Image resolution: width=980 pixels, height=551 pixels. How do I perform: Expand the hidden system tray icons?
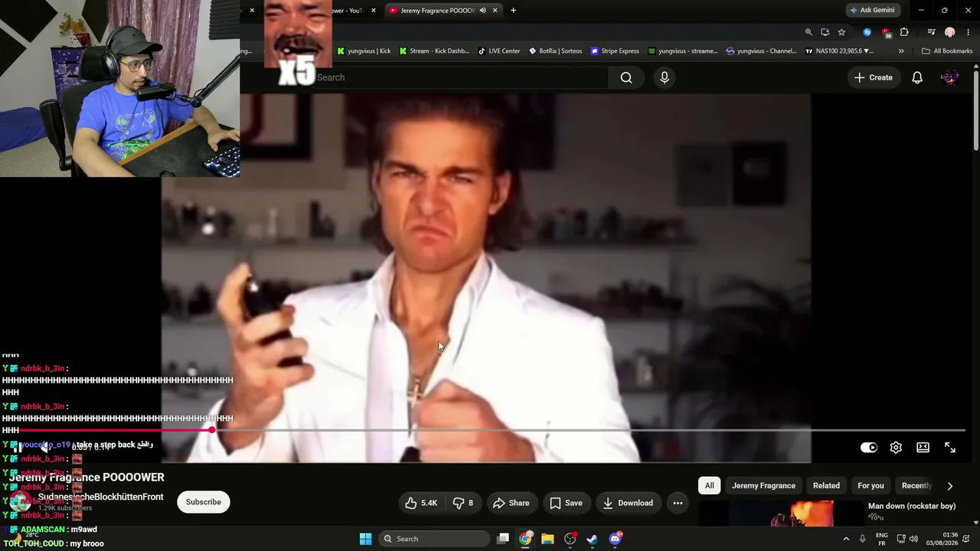(846, 539)
